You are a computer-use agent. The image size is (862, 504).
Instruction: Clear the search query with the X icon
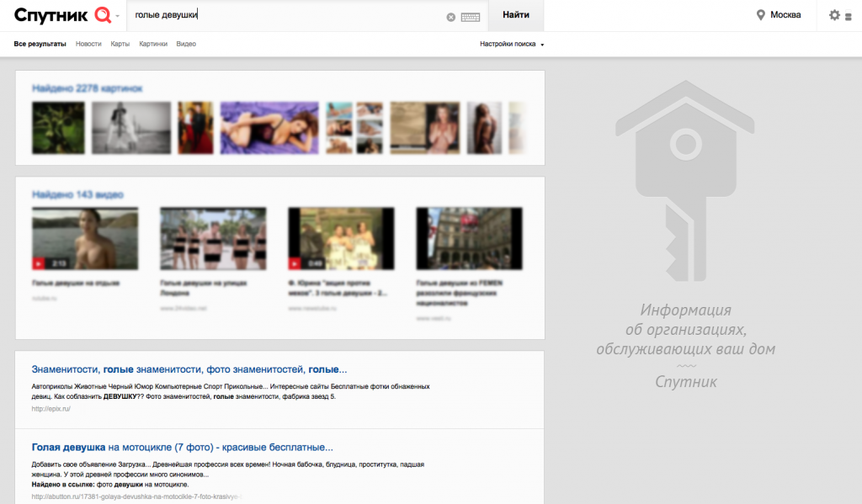pos(450,16)
